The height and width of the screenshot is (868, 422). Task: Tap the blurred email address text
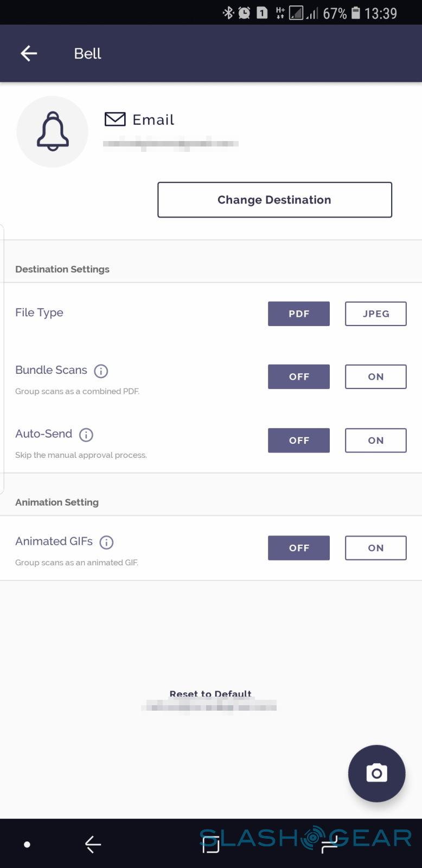pyautogui.click(x=170, y=144)
